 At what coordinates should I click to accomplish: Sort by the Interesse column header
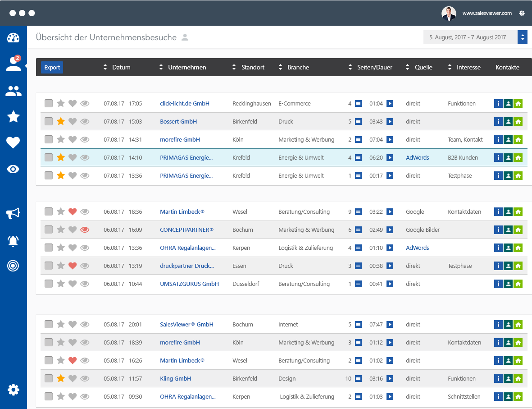468,68
